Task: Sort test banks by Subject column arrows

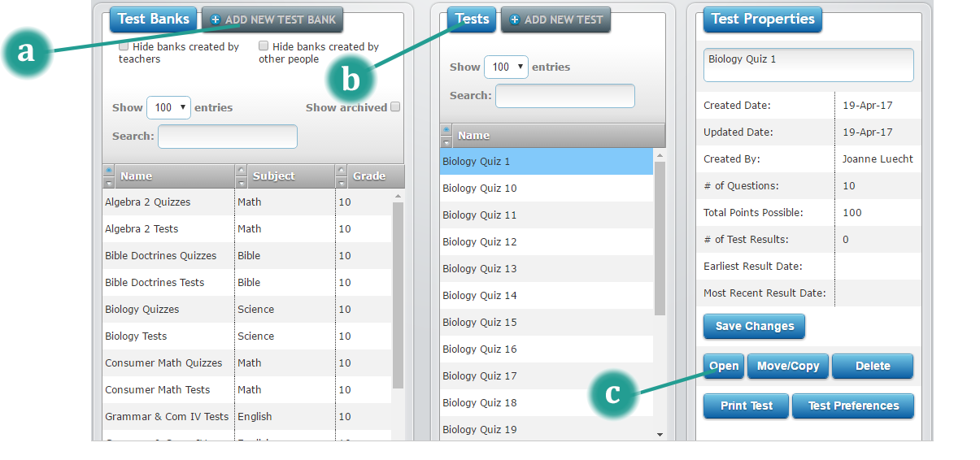Action: (x=241, y=176)
